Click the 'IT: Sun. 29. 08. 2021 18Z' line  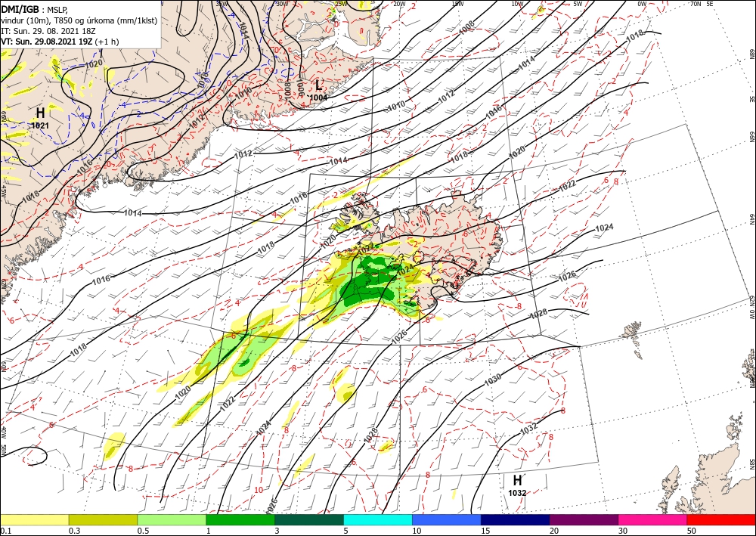coord(48,31)
